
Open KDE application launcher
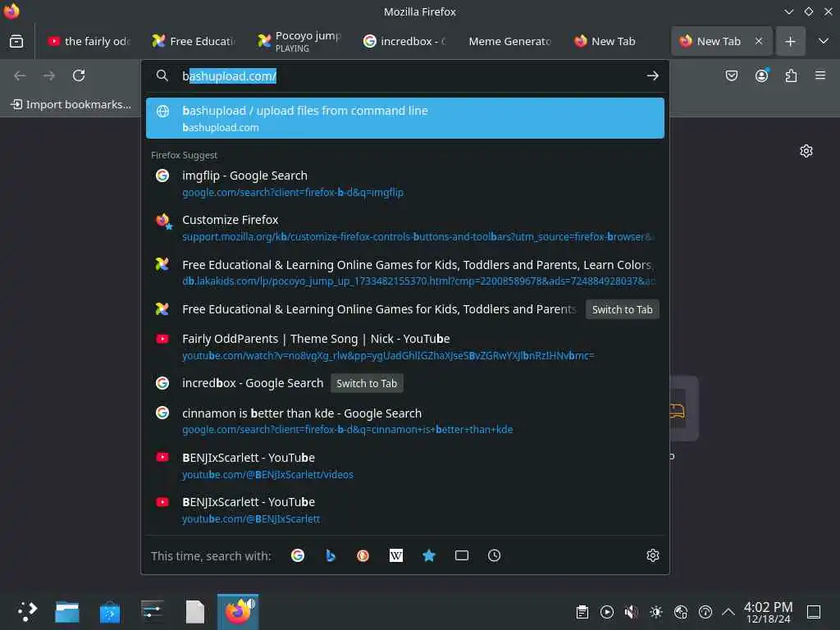coord(27,612)
